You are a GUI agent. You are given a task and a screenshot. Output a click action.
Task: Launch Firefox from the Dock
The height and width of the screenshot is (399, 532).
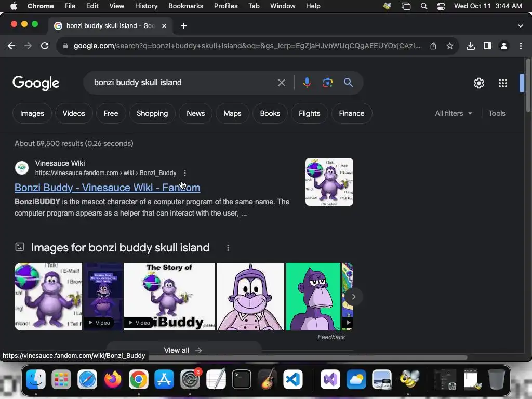pyautogui.click(x=113, y=379)
